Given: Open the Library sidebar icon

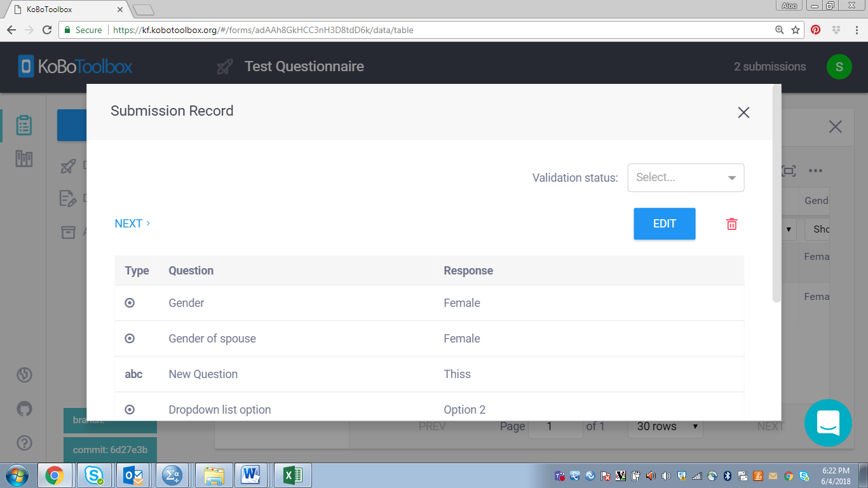Looking at the screenshot, I should click(24, 159).
